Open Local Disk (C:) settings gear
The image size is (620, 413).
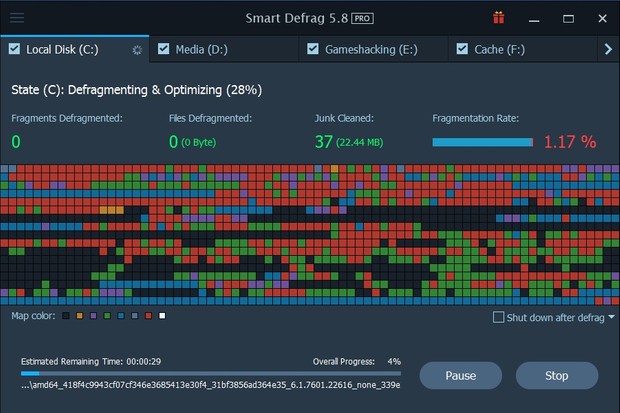[137, 50]
